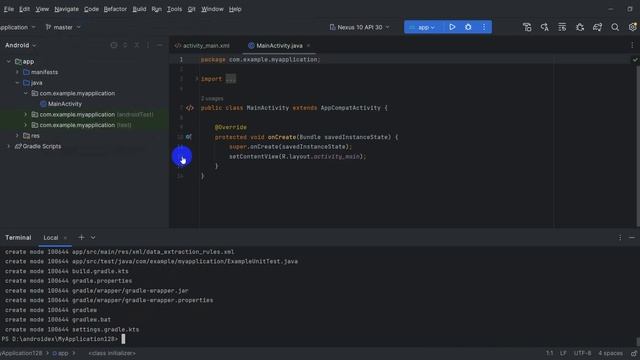The height and width of the screenshot is (360, 640).
Task: Open Terminal panel options (three dots)
Action: tap(620, 237)
